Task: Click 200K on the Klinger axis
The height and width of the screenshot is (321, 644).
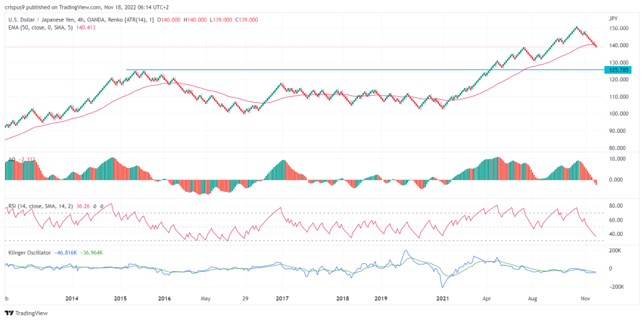Action: pos(615,251)
